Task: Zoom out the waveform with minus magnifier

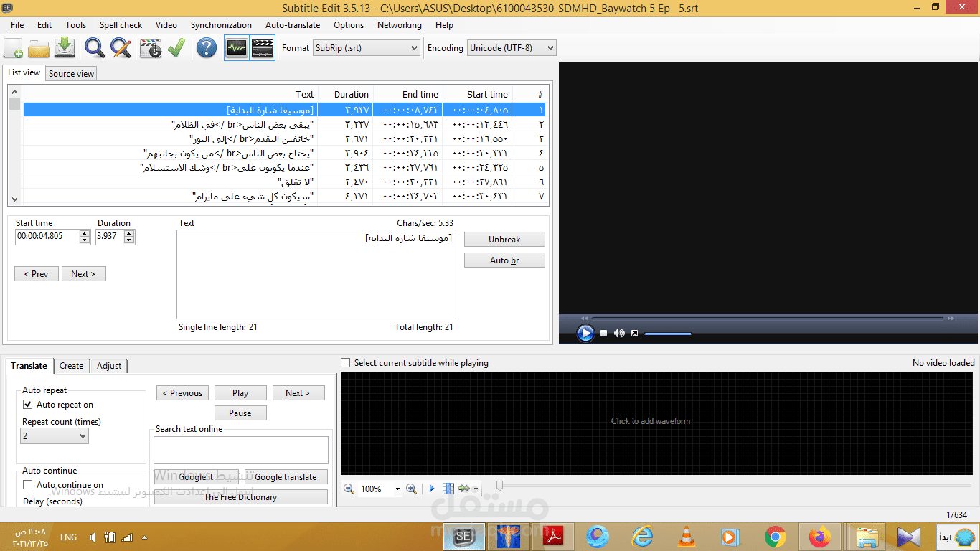Action: [349, 489]
